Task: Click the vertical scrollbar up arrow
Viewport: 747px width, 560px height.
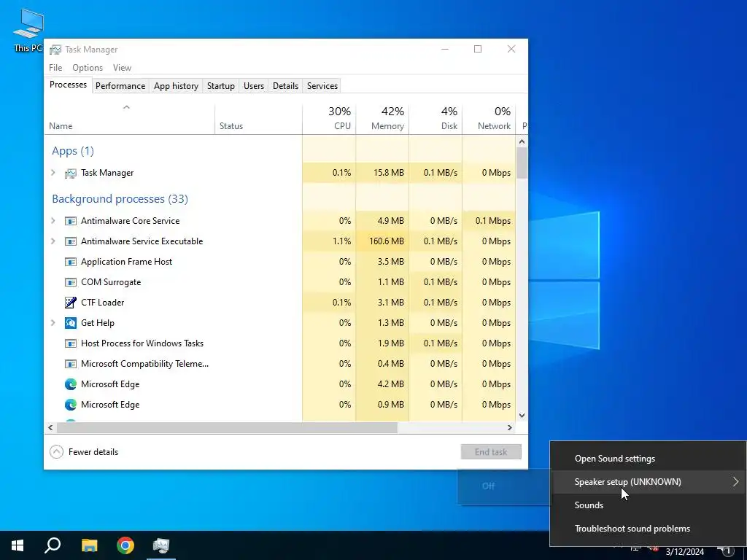Action: [x=522, y=141]
